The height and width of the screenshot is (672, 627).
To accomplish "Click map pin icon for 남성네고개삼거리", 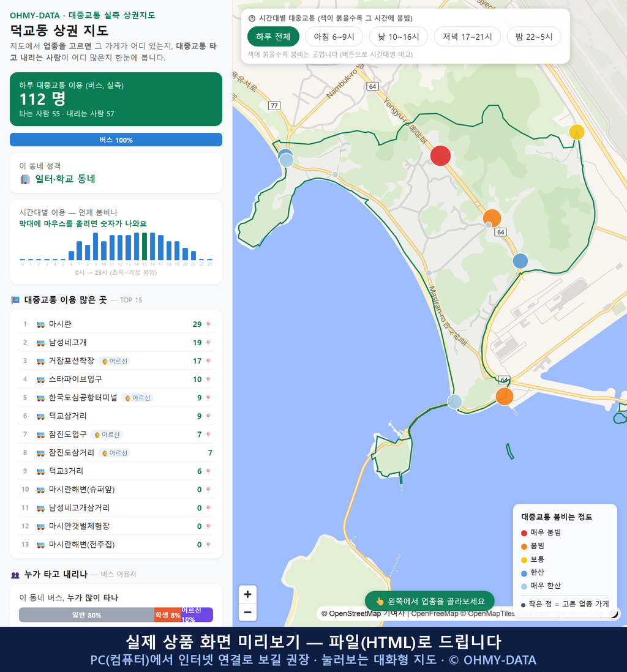I will (x=208, y=509).
